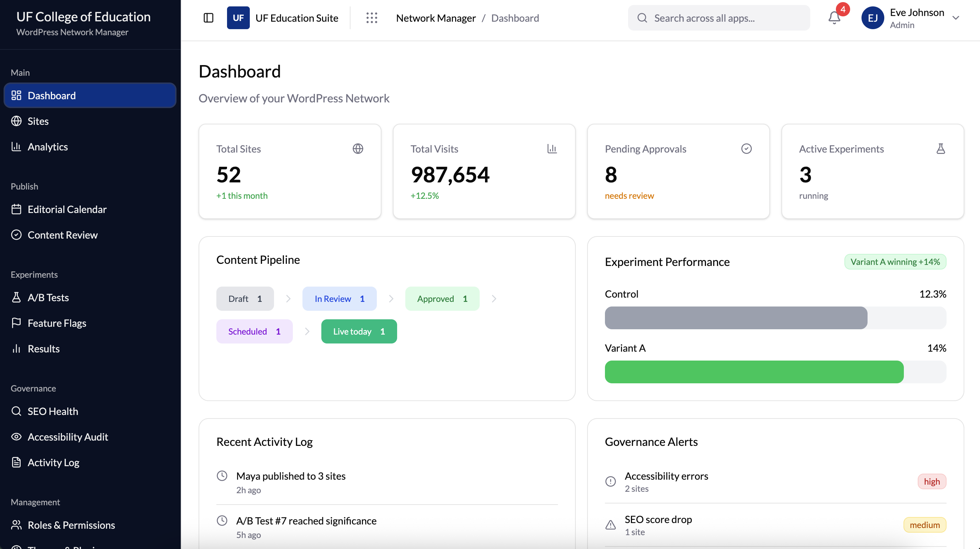This screenshot has width=980, height=549.
Task: Click the flask icon on Active Experiments
Action: click(x=941, y=149)
